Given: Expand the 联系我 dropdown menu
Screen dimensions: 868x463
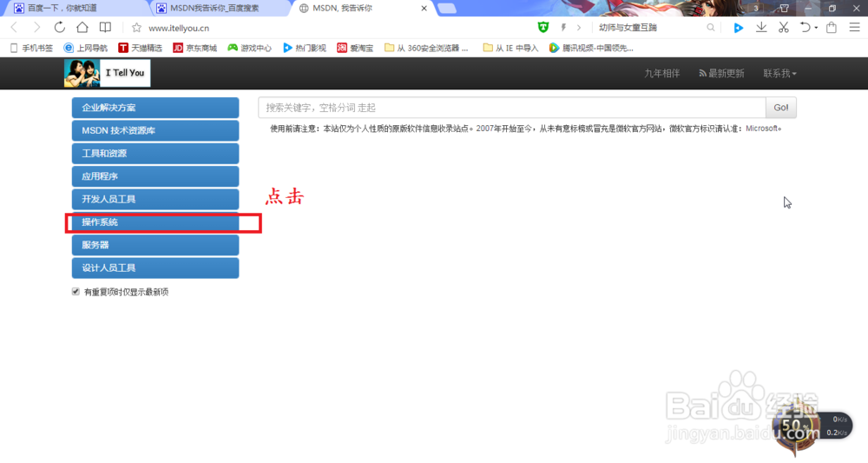Looking at the screenshot, I should (779, 73).
